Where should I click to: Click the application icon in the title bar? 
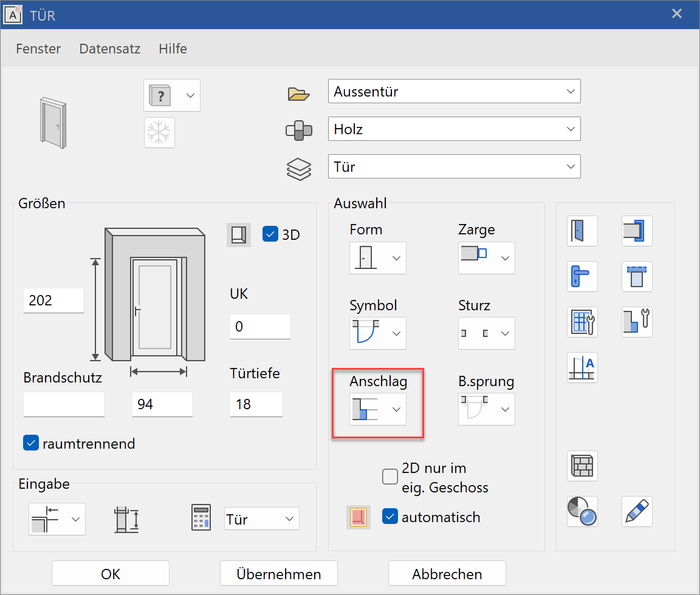pos(13,15)
